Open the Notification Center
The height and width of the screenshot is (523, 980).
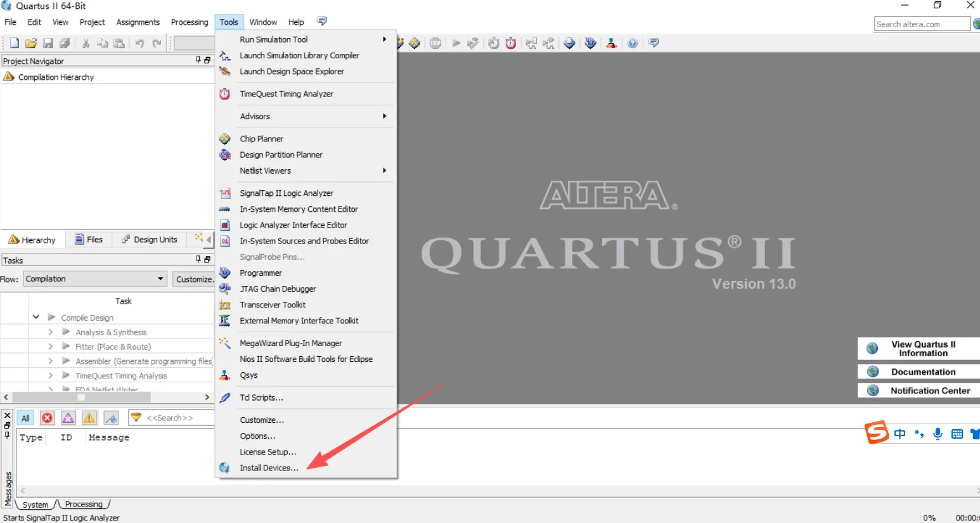(x=919, y=391)
